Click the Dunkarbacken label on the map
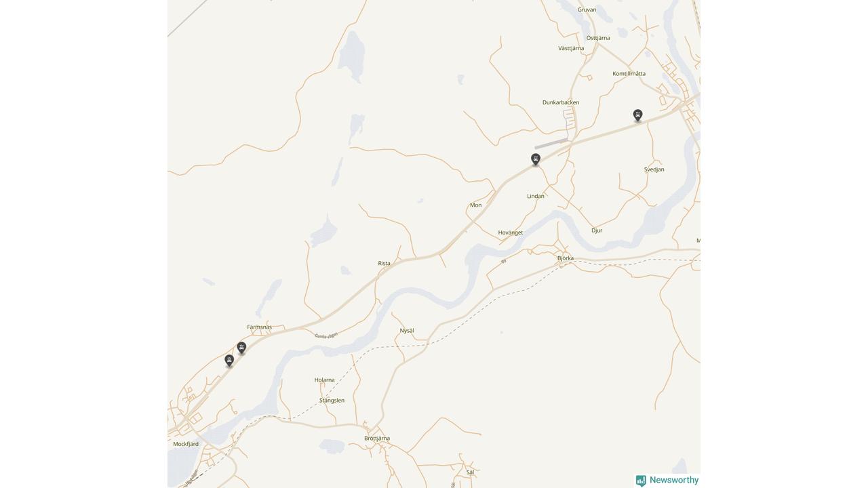The image size is (868, 488). coord(561,102)
